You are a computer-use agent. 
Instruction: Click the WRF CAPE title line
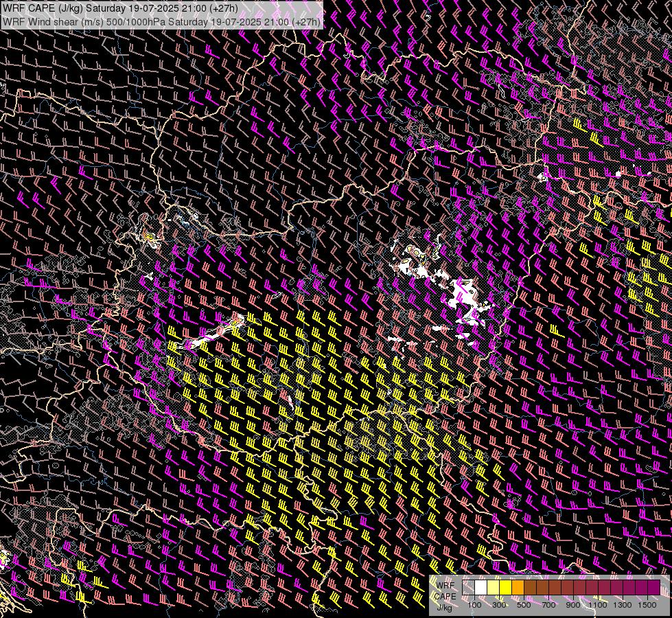[x=120, y=8]
